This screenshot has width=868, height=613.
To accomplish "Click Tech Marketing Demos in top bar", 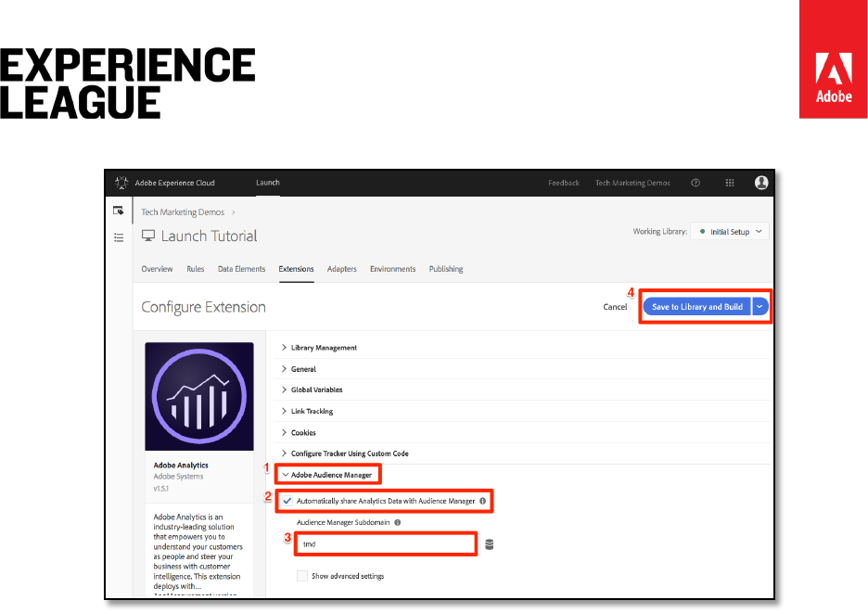I will pyautogui.click(x=632, y=183).
